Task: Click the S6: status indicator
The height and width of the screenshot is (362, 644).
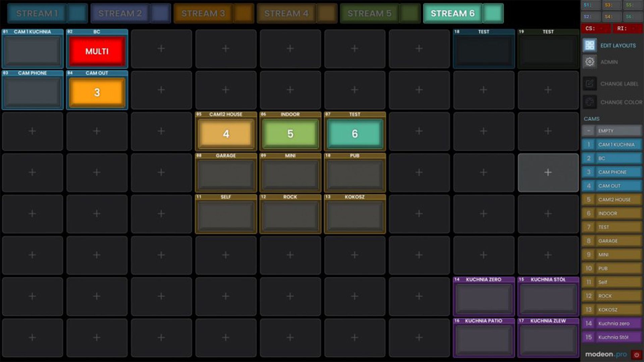Action: coord(633,16)
